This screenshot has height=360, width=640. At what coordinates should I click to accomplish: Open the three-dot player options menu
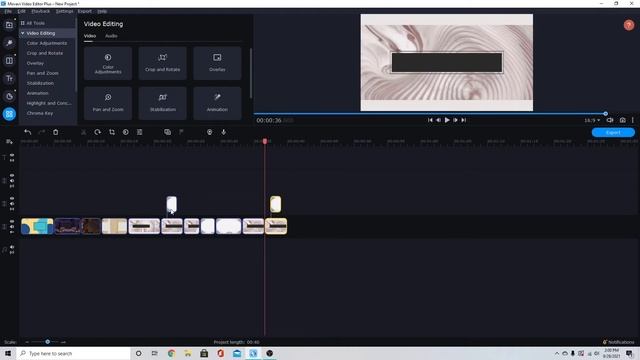(633, 120)
